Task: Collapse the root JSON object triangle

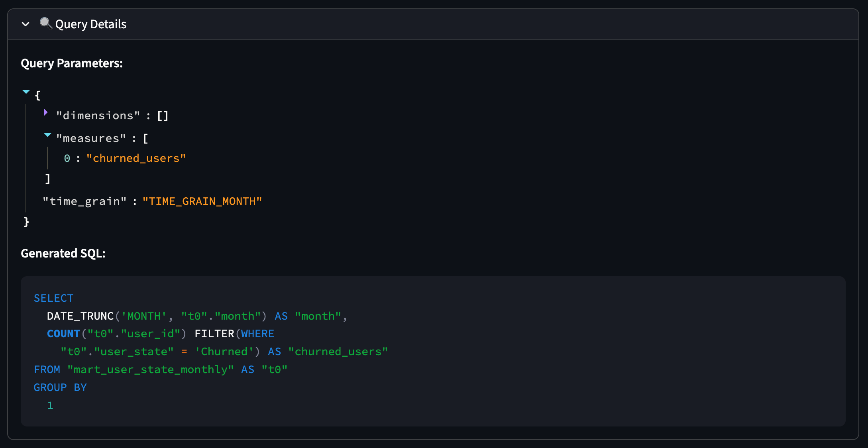Action: point(26,92)
